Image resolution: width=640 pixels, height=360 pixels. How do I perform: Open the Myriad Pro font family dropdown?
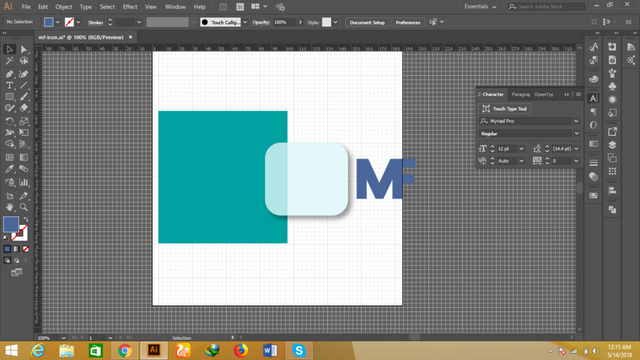(x=576, y=121)
